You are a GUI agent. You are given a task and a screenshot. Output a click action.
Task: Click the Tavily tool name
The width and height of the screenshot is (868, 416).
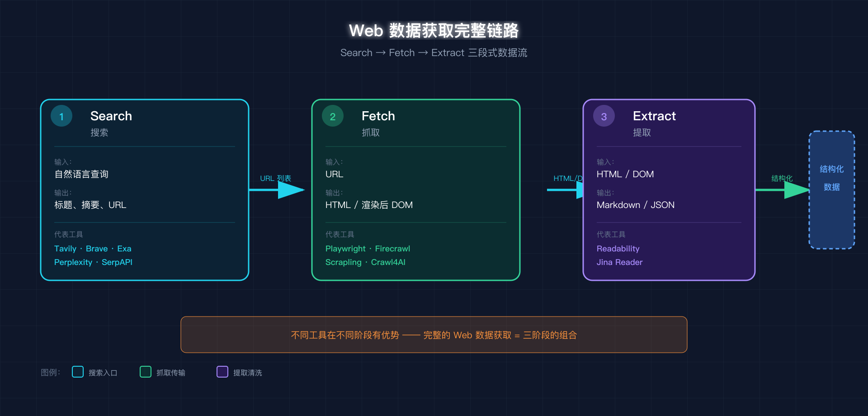(x=65, y=249)
